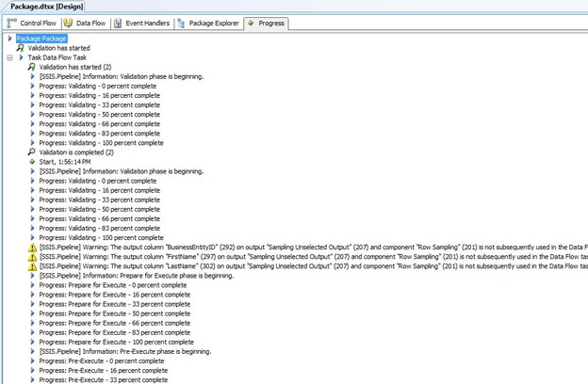Click arrow icon beside 'Prepare for Execute - 50 percent'

coord(32,313)
